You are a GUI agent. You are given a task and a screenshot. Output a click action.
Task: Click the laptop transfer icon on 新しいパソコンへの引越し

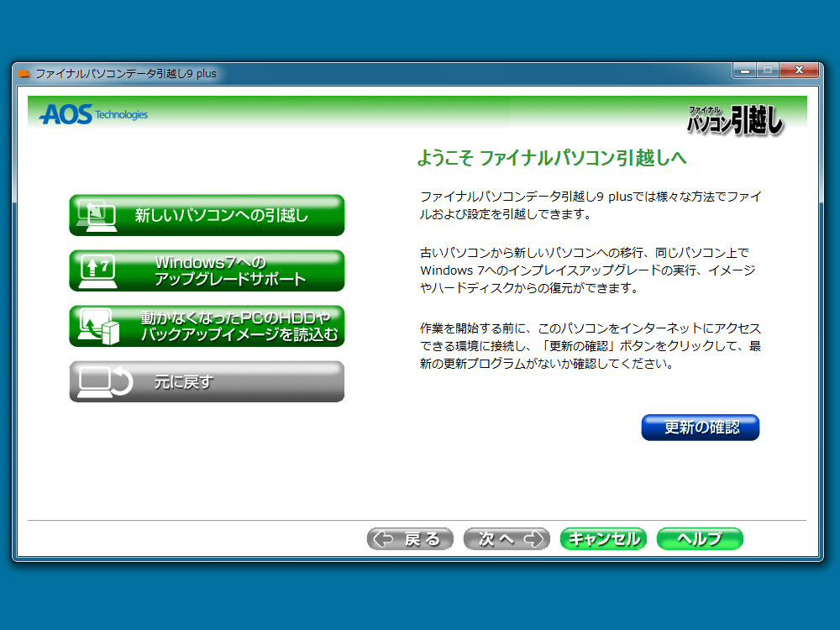point(97,215)
